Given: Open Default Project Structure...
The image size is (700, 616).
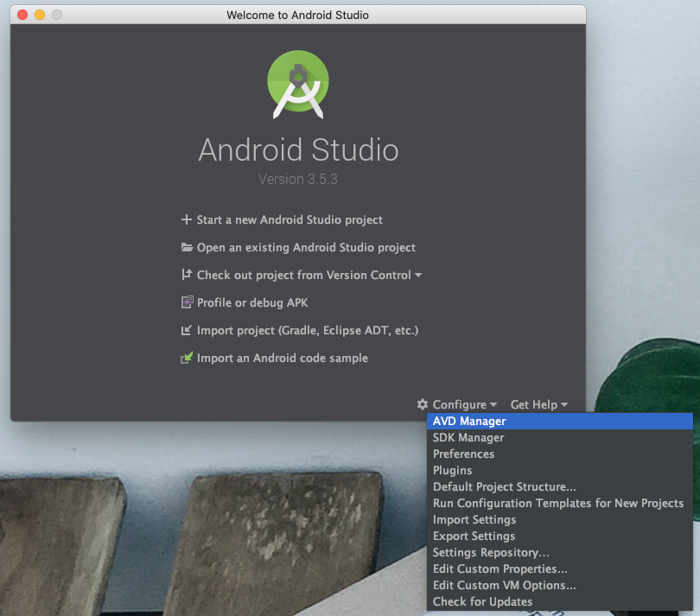Looking at the screenshot, I should pos(560,486).
